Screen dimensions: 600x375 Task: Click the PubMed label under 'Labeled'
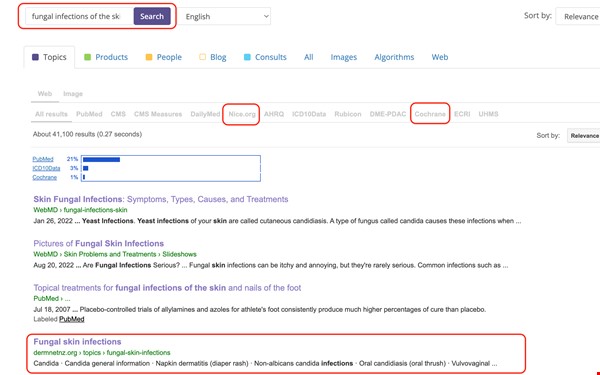click(72, 319)
